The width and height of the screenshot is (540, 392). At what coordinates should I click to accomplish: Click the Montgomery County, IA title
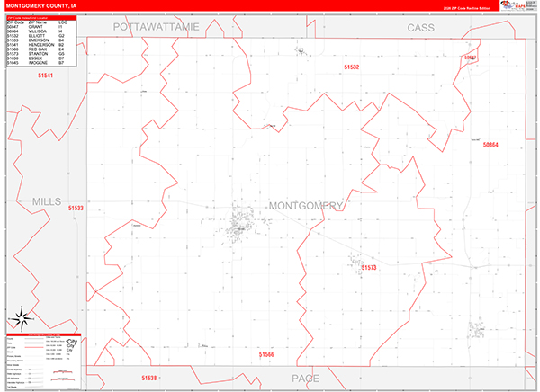click(x=41, y=6)
